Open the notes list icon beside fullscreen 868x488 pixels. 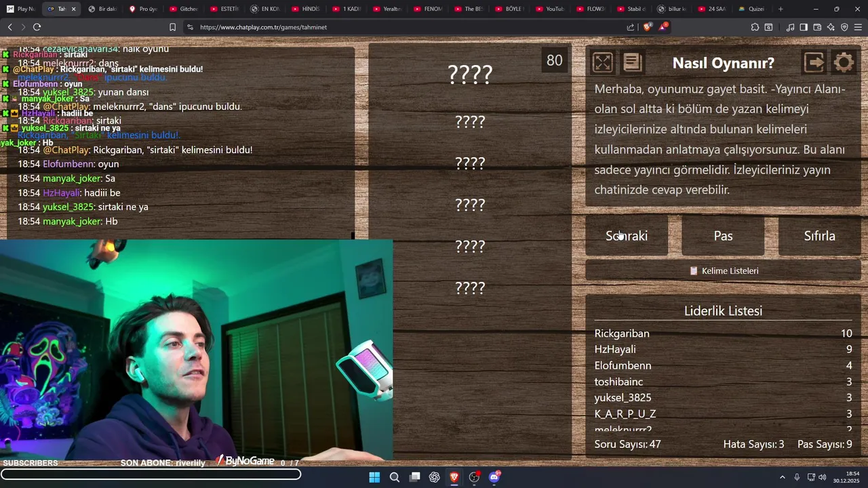click(x=633, y=62)
